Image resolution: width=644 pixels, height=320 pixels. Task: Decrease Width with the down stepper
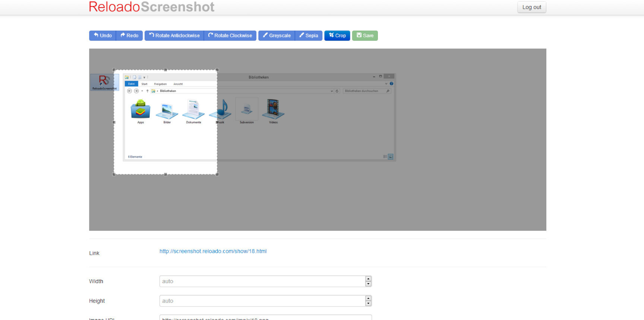[x=368, y=284]
